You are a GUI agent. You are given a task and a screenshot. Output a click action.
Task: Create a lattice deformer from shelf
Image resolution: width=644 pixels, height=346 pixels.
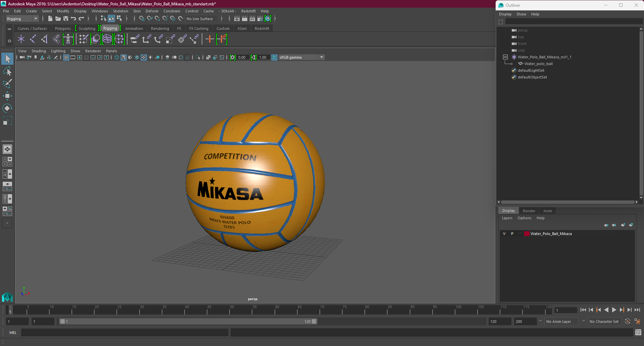(x=107, y=39)
